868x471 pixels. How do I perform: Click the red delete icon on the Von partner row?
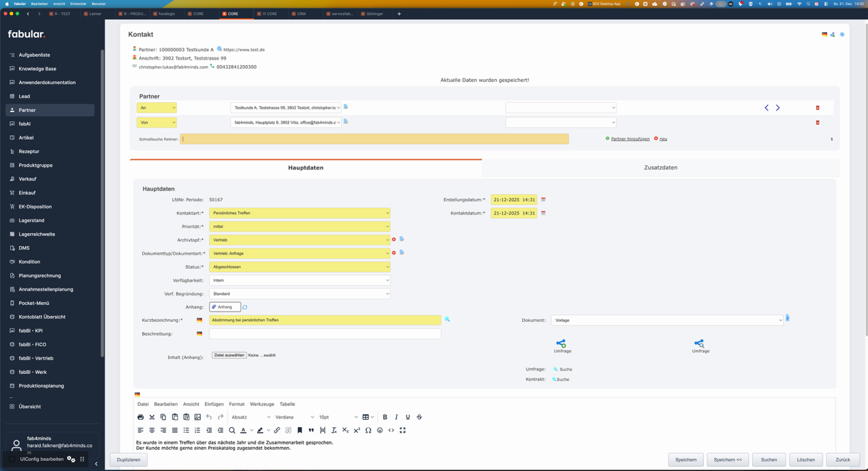(x=818, y=122)
